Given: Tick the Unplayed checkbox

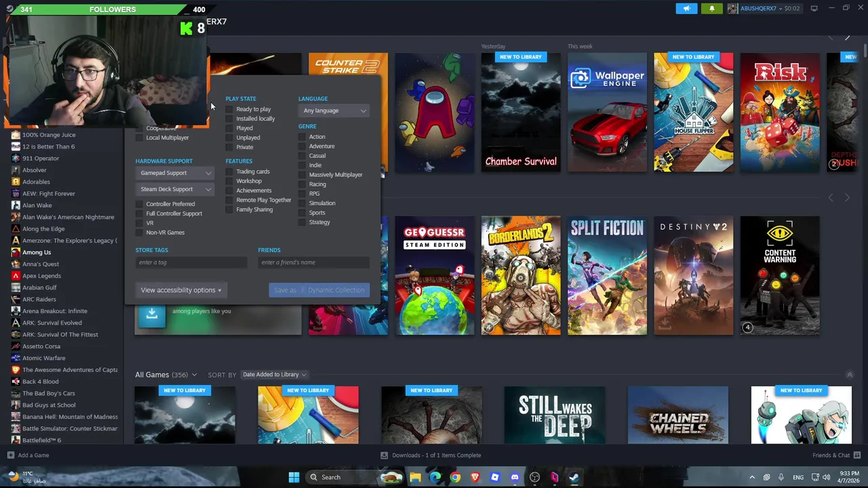Looking at the screenshot, I should tap(229, 138).
